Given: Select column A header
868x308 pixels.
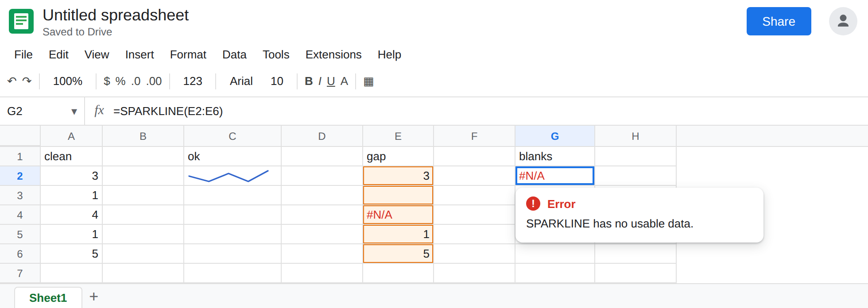Looking at the screenshot, I should (x=71, y=136).
